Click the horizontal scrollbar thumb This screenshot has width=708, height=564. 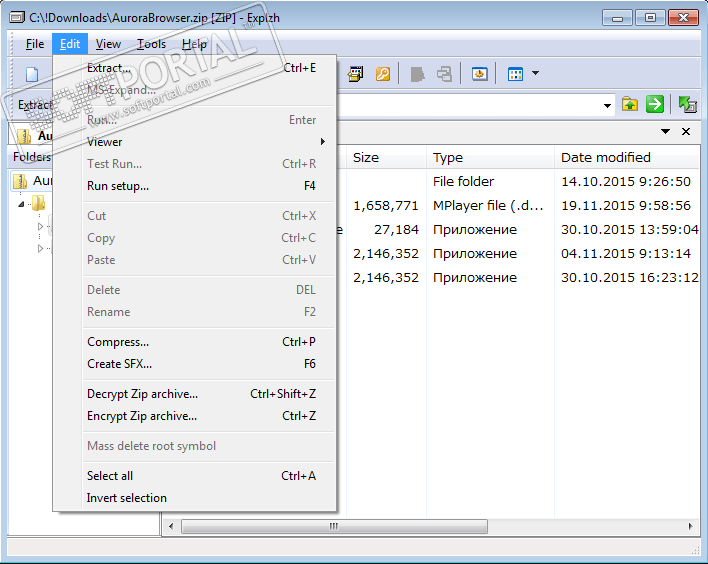coord(334,527)
